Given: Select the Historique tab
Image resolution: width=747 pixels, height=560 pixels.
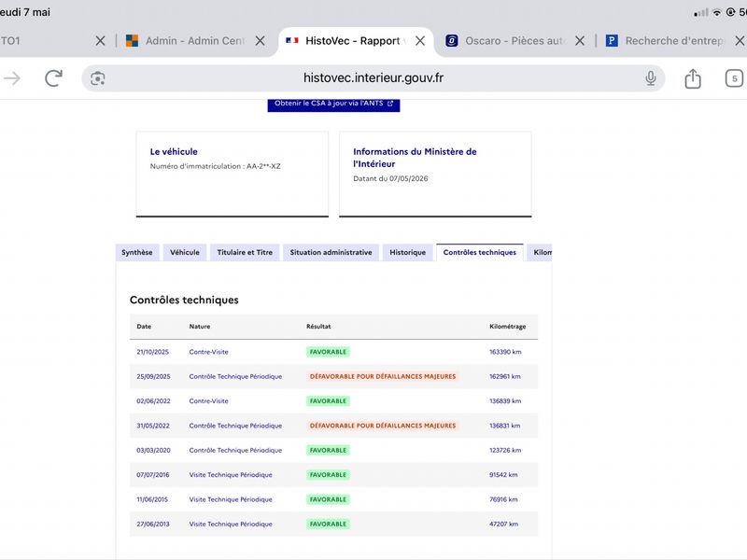Looking at the screenshot, I should [x=408, y=252].
